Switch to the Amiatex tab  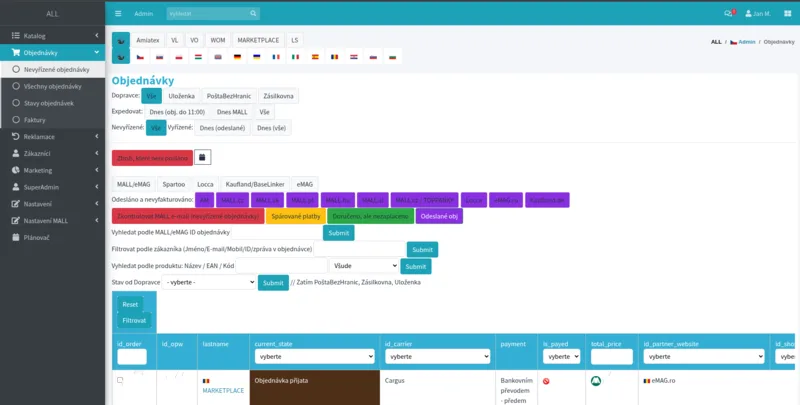pyautogui.click(x=148, y=40)
